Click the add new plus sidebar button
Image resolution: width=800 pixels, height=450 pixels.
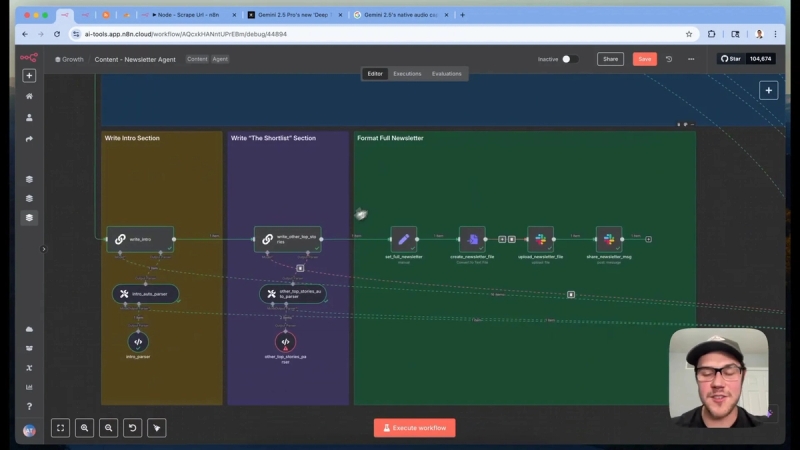coord(29,76)
